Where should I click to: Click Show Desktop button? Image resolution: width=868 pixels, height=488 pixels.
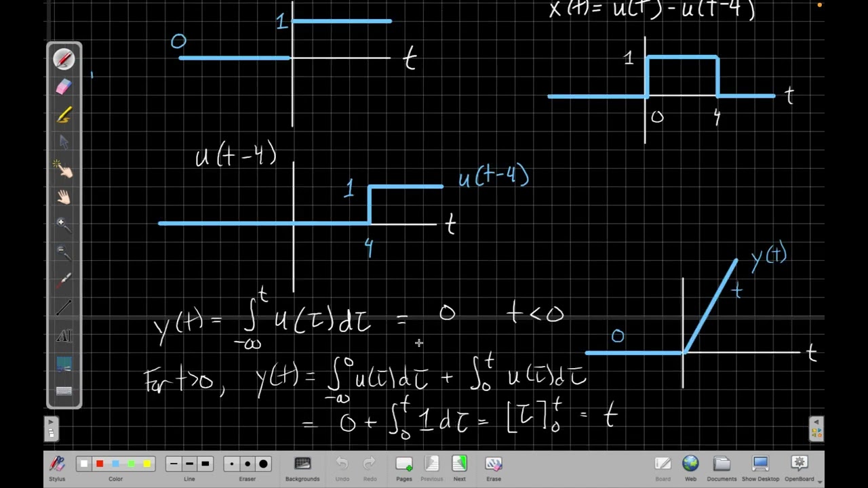point(760,468)
